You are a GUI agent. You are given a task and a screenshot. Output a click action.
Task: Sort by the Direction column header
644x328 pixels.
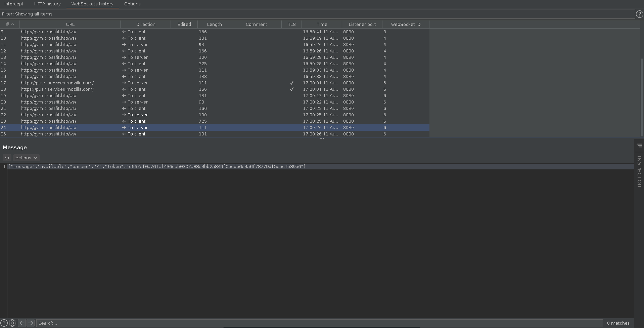pyautogui.click(x=146, y=25)
